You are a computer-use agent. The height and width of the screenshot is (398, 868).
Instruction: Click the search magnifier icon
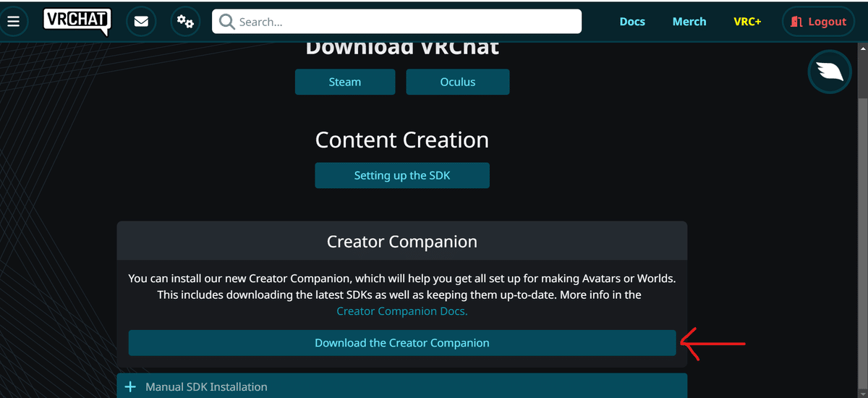(227, 22)
